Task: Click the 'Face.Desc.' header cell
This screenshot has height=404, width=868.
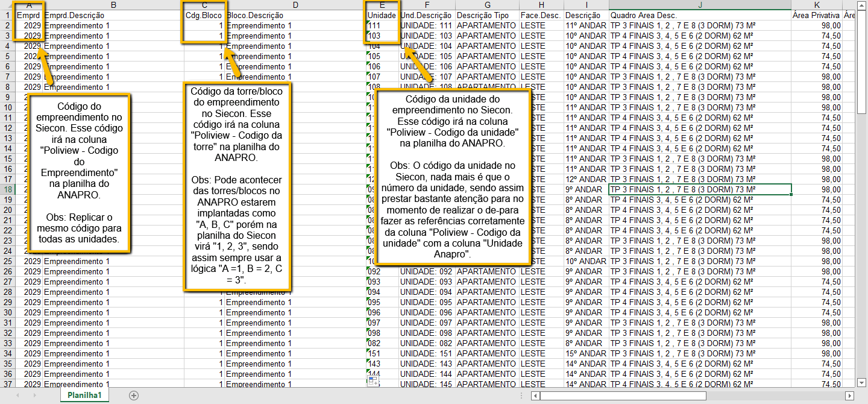Action: point(541,15)
